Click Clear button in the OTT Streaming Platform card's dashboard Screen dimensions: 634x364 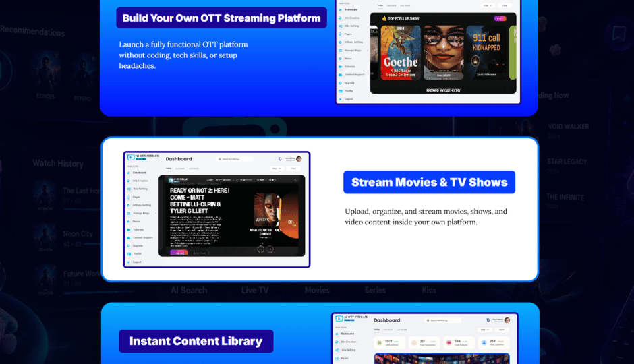(505, 5)
